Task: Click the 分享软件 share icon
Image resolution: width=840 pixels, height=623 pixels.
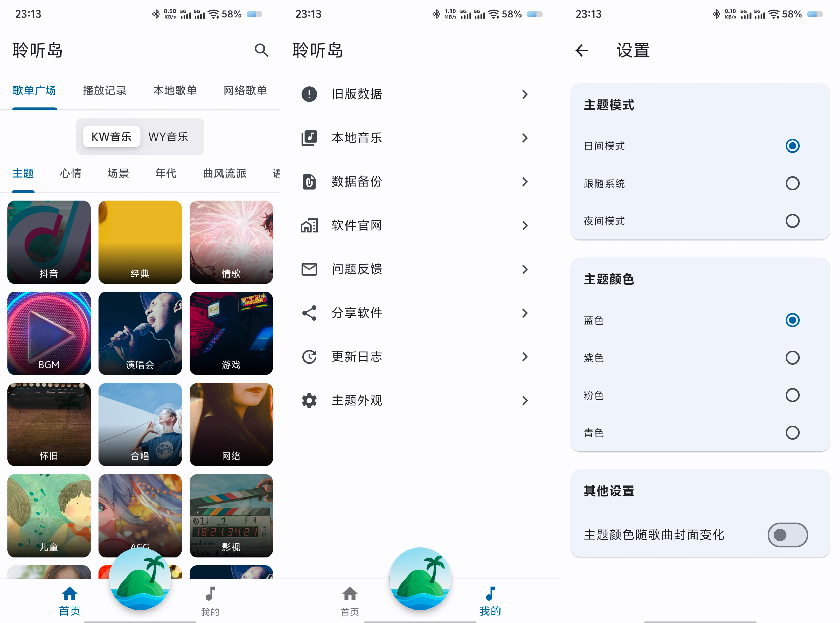Action: (x=309, y=313)
